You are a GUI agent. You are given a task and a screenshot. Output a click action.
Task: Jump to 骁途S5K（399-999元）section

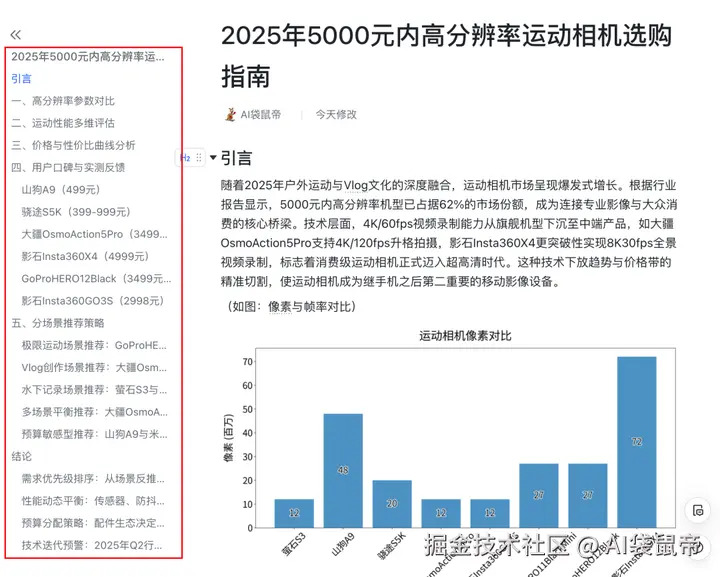point(76,212)
